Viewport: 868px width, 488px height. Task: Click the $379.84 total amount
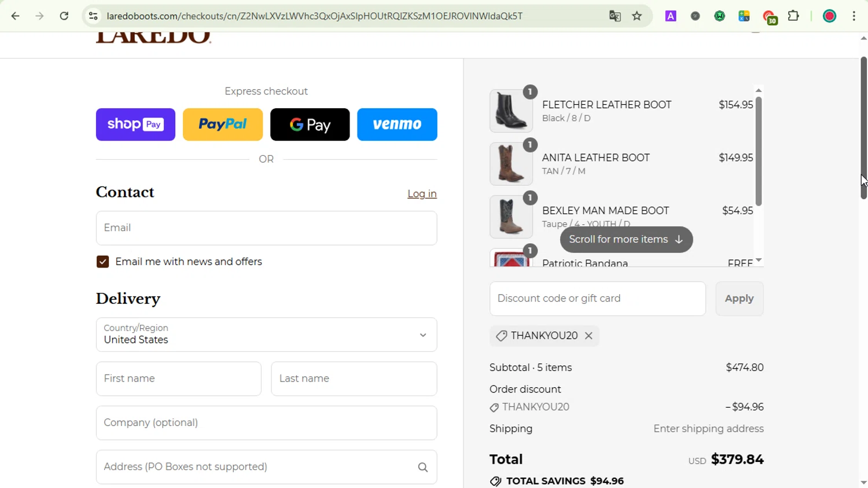click(x=737, y=460)
